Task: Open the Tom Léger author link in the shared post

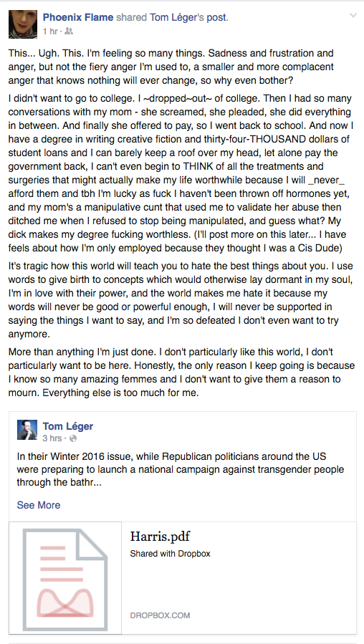Action: [68, 426]
